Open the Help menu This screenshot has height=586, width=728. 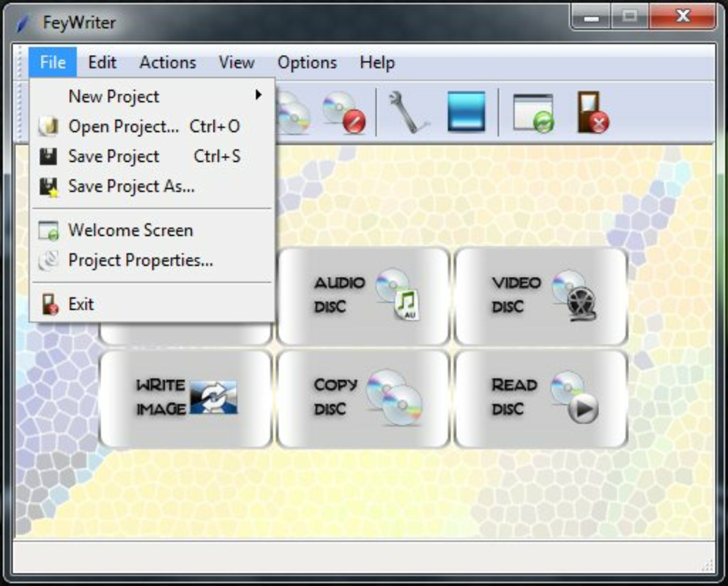click(377, 62)
